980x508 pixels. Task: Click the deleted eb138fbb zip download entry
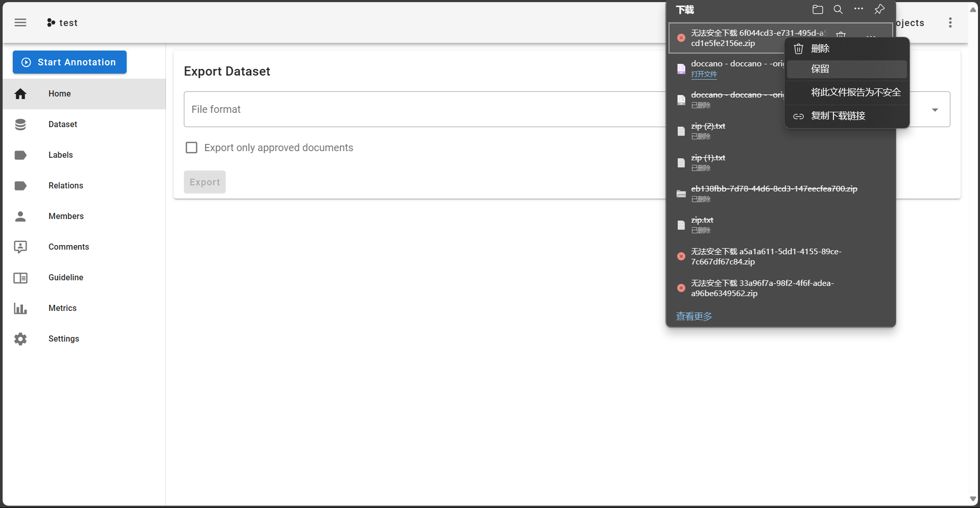[781, 193]
